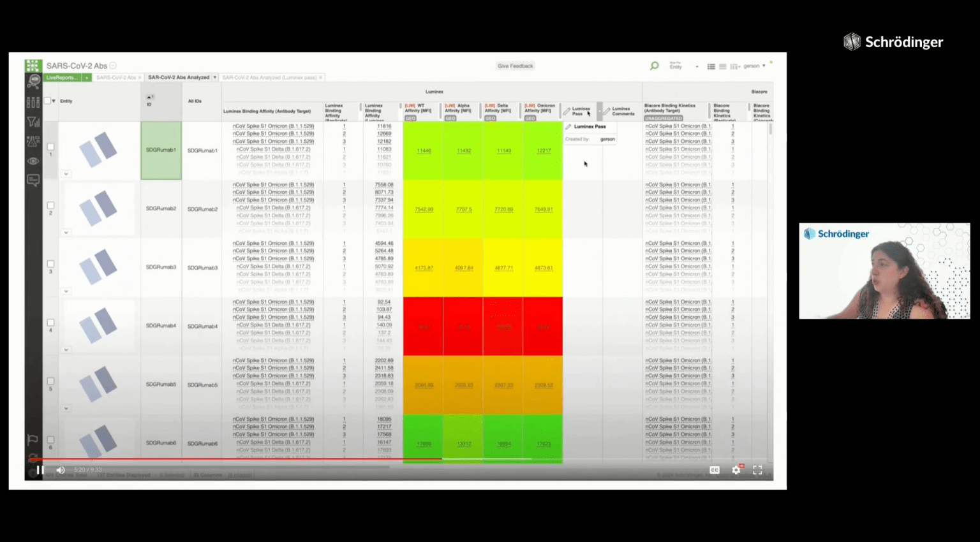Switch to the list row view icon
The height and width of the screenshot is (542, 980).
[711, 66]
